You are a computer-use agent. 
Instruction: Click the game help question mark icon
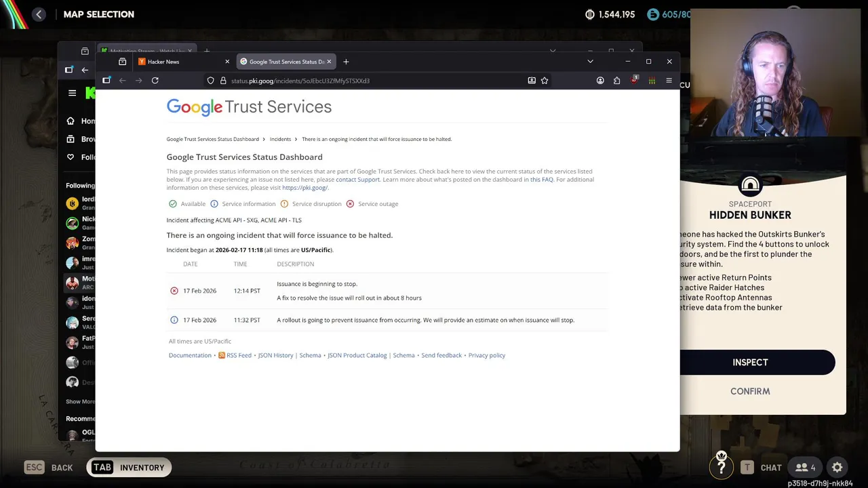pos(722,466)
